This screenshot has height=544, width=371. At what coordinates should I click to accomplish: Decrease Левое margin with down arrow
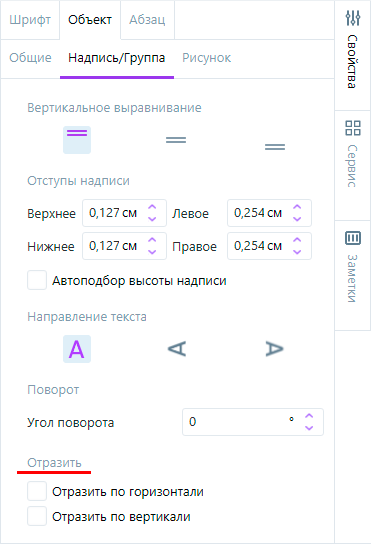point(297,219)
